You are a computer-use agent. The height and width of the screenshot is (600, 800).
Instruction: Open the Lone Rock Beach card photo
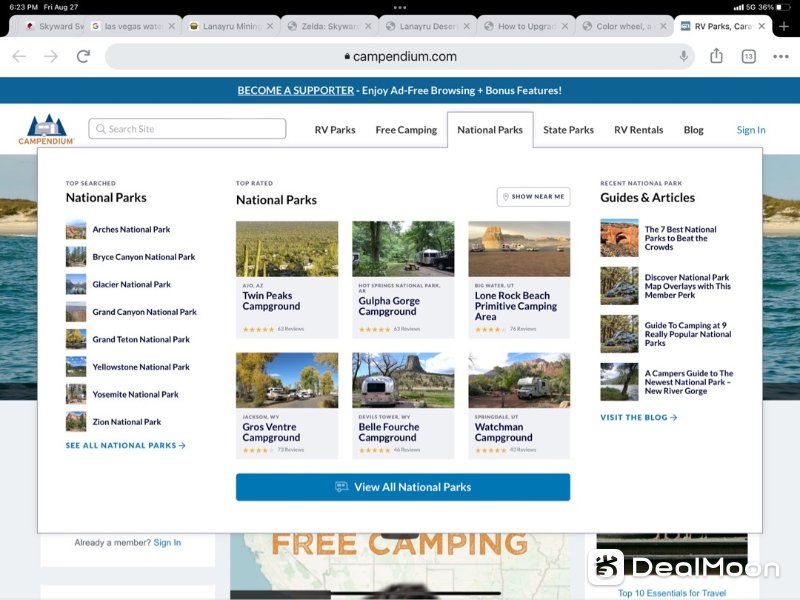pos(519,249)
